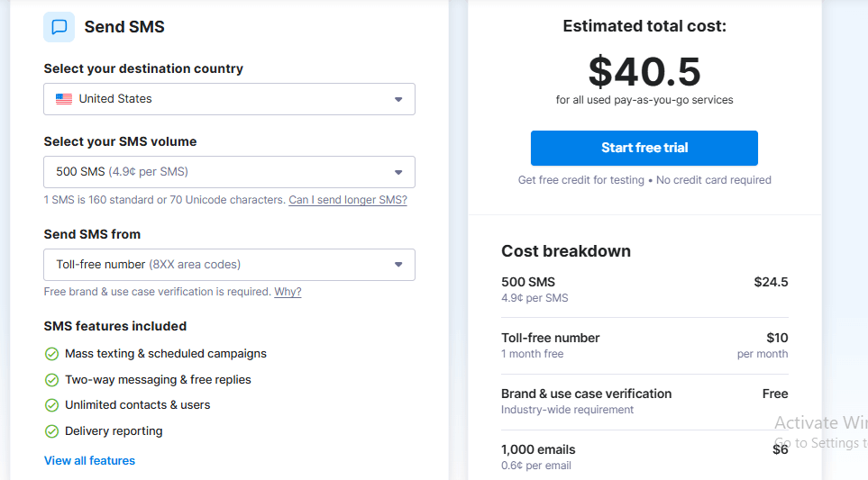This screenshot has height=480, width=868.
Task: Click the Why? verification link
Action: pos(288,292)
